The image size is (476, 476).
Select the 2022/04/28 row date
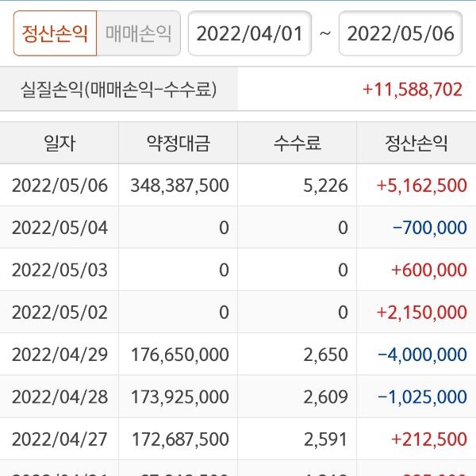pyautogui.click(x=59, y=396)
